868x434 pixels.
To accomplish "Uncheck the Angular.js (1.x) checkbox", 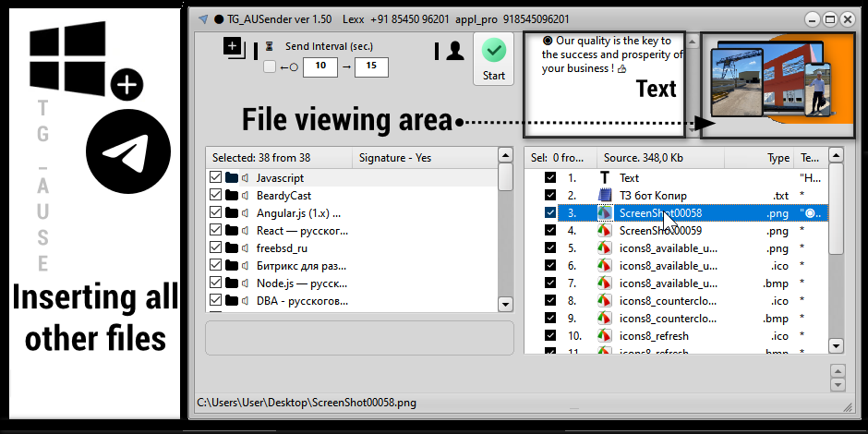I will [x=216, y=213].
